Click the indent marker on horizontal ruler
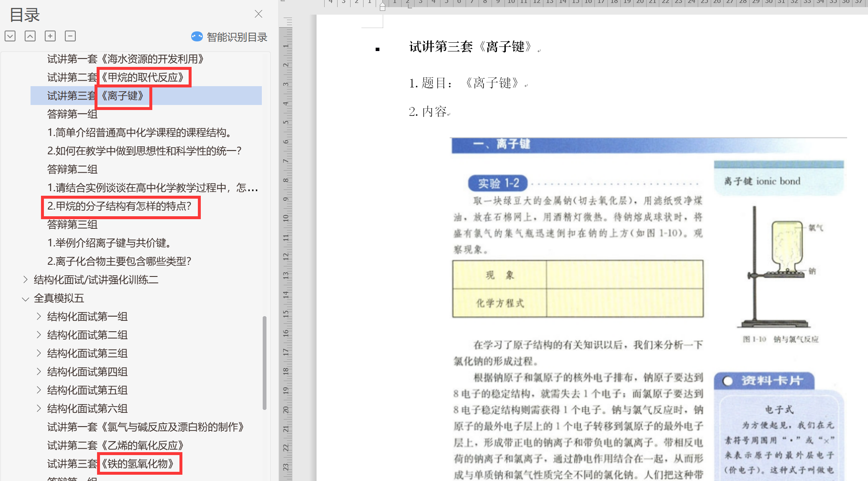The width and height of the screenshot is (868, 481). tap(382, 6)
